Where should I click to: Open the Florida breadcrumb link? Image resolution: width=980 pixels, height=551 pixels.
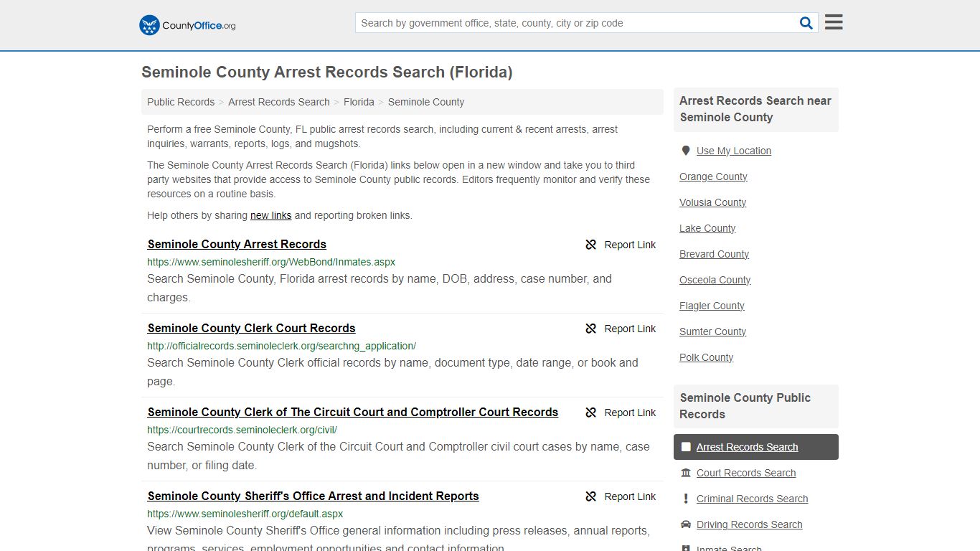click(x=359, y=102)
